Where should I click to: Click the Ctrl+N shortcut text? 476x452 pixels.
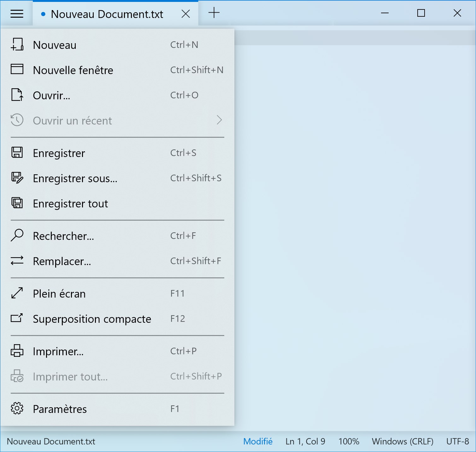(184, 45)
